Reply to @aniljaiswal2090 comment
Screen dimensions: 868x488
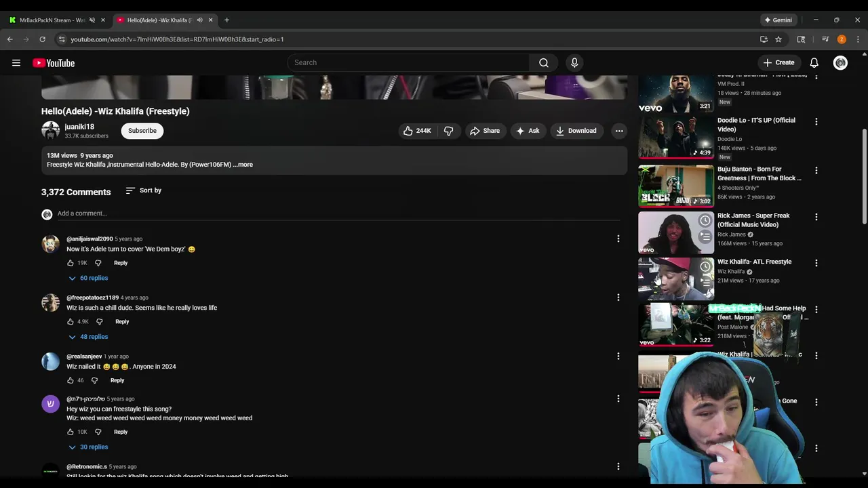[x=121, y=263]
